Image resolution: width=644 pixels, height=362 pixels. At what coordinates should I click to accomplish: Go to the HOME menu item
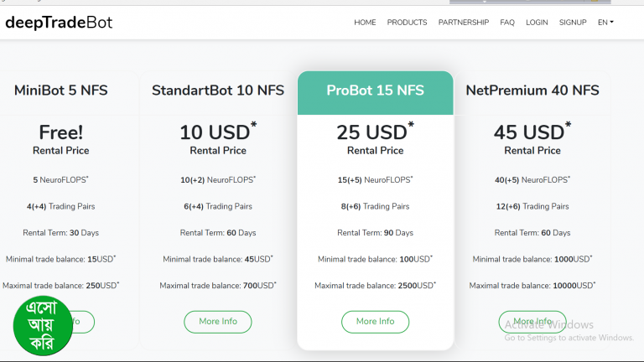(x=365, y=23)
